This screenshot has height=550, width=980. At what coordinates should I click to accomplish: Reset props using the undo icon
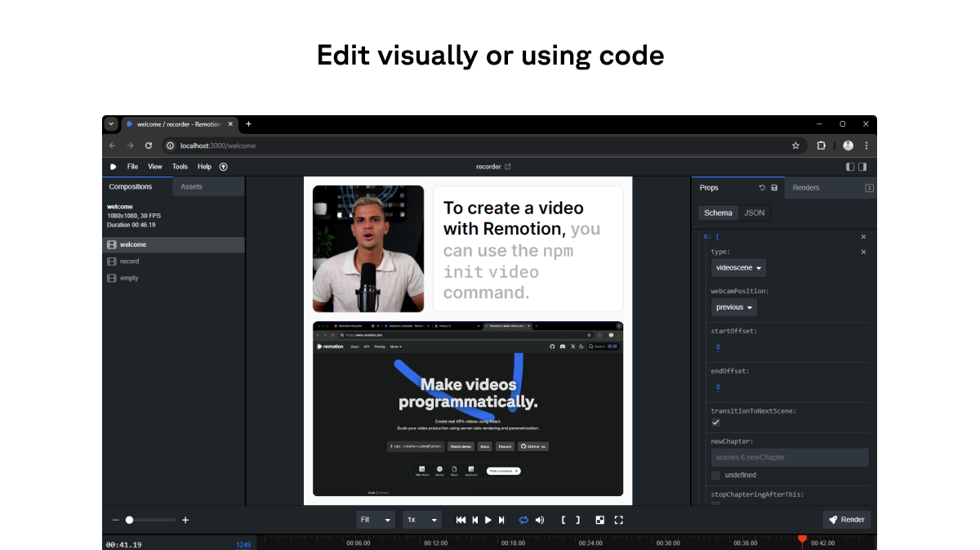(x=762, y=187)
